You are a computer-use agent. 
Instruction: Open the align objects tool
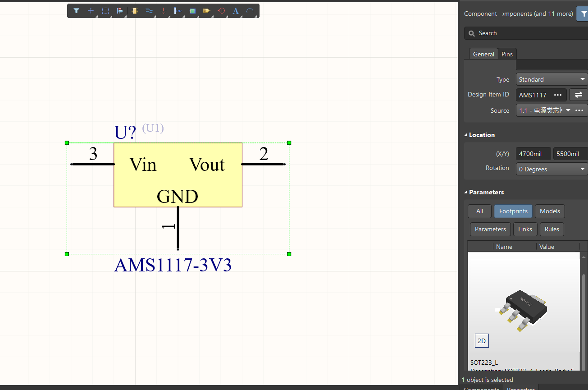tap(120, 11)
